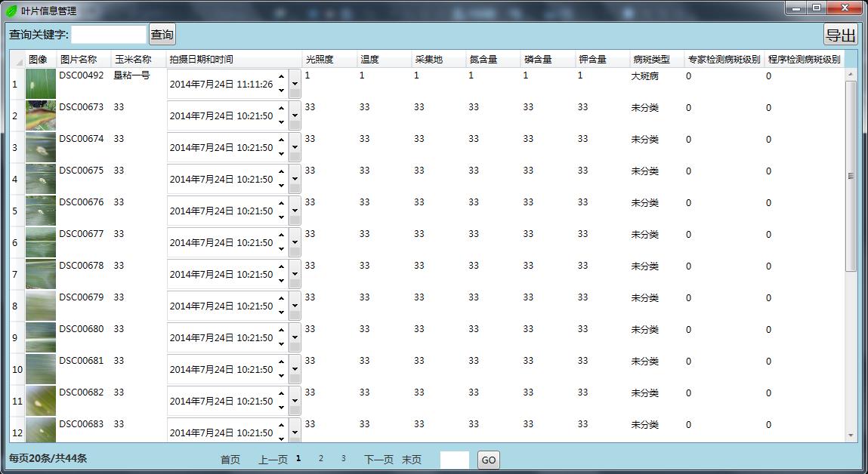This screenshot has height=474, width=868.
Task: Select page 1 in pagination
Action: (298, 458)
